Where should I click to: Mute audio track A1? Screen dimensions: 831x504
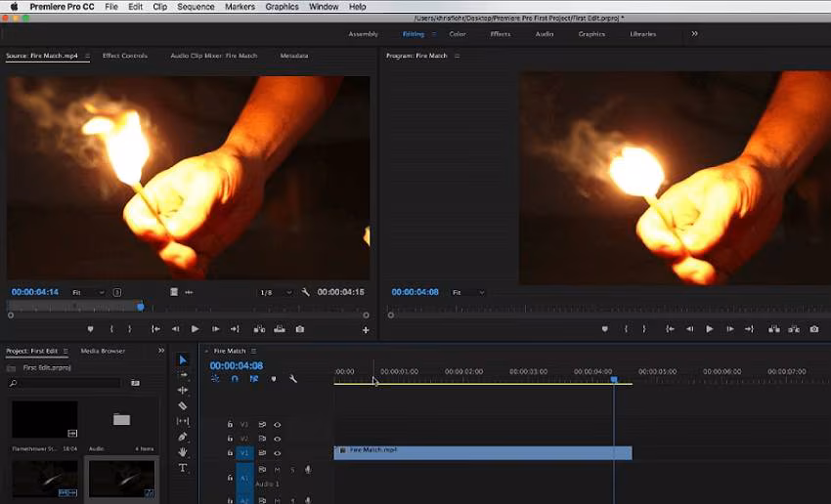point(277,470)
